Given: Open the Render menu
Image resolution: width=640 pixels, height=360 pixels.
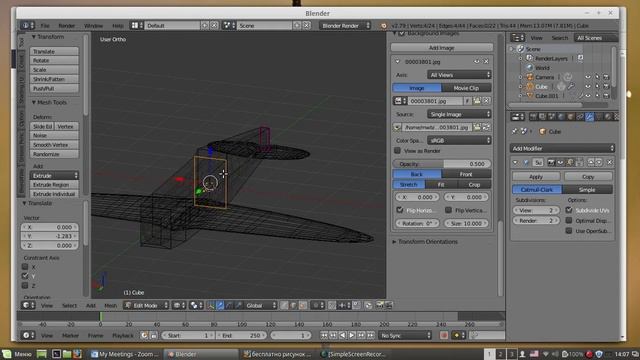Looking at the screenshot, I should point(67,25).
